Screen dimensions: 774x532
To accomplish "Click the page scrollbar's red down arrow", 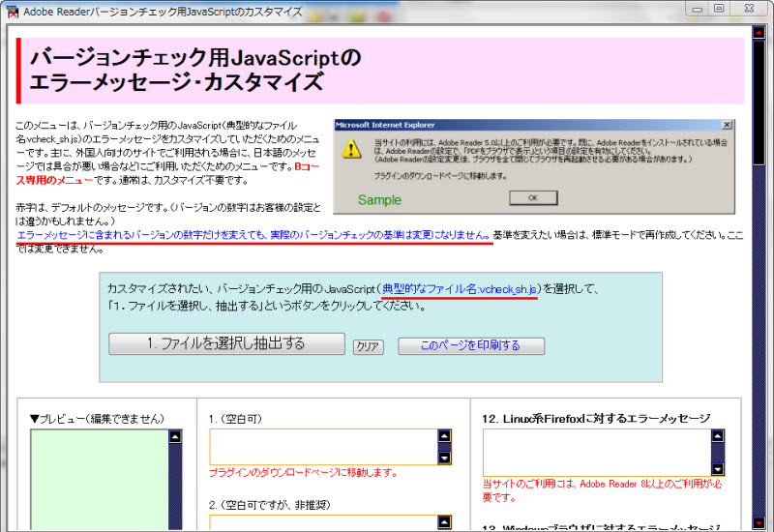I will tap(759, 522).
